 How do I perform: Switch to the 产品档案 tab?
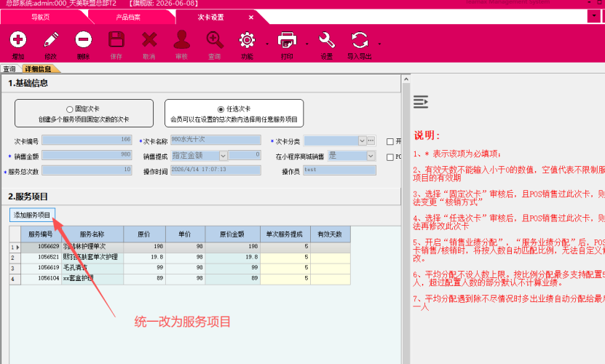(128, 17)
